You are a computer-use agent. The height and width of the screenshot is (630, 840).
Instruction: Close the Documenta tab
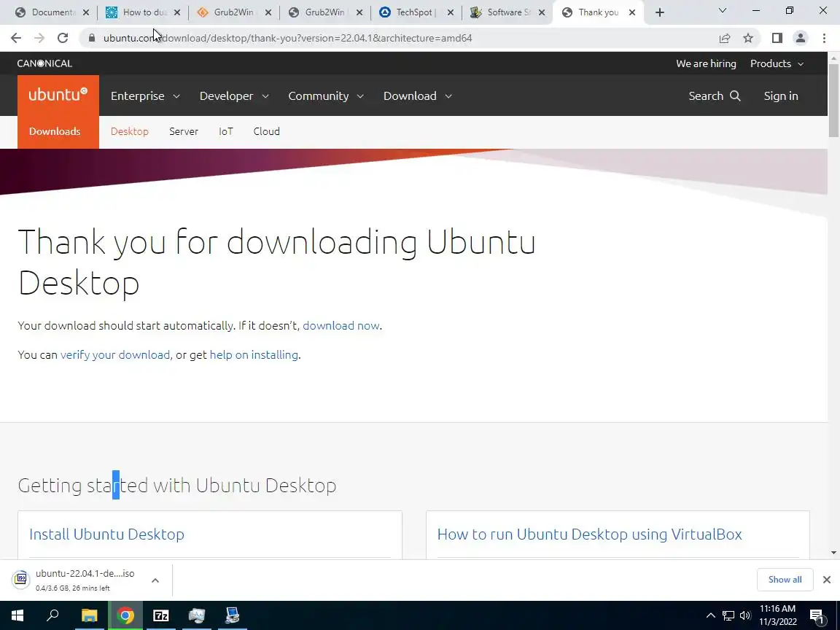coord(86,12)
